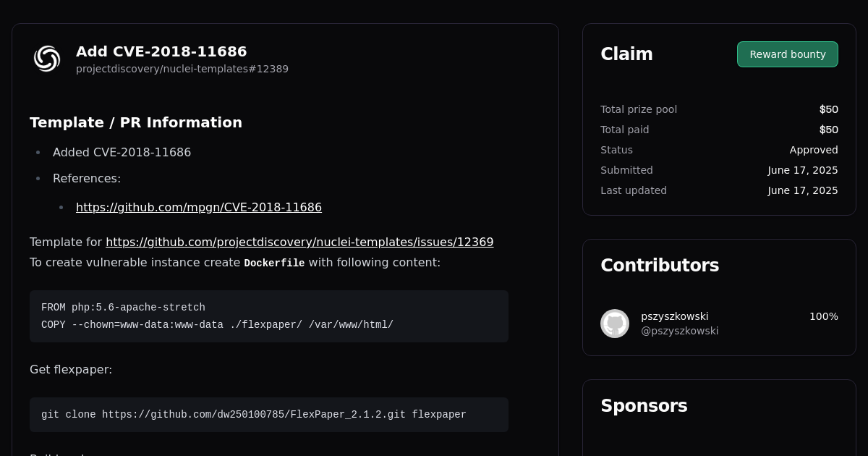
Task: Follow the nuclei-templates issue 12369 link
Action: (x=299, y=242)
